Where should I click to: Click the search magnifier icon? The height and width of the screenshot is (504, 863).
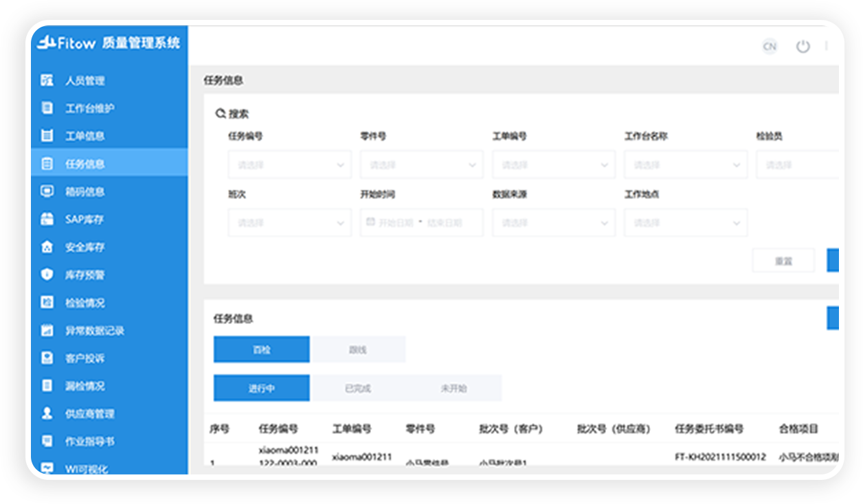(220, 113)
